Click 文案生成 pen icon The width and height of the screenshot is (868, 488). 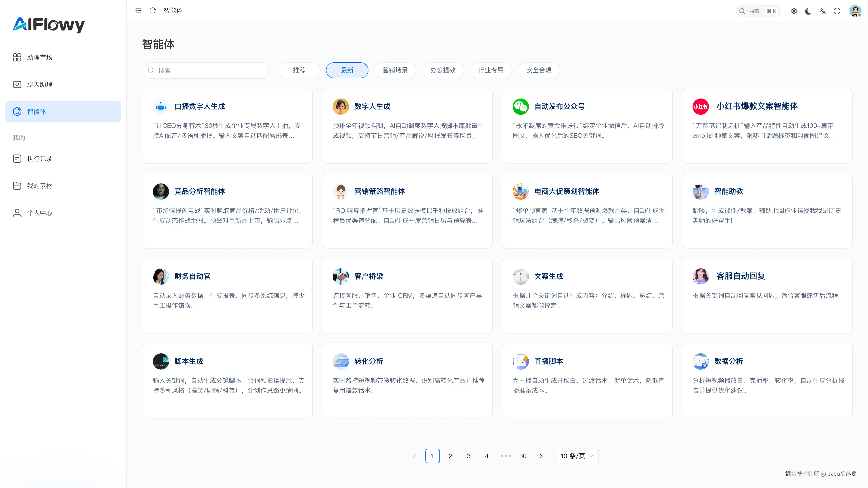521,276
